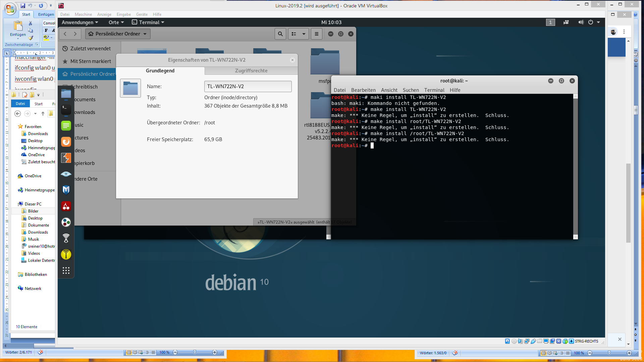The height and width of the screenshot is (362, 644).
Task: Launch Cherrytree from the dock
Action: [x=66, y=206]
